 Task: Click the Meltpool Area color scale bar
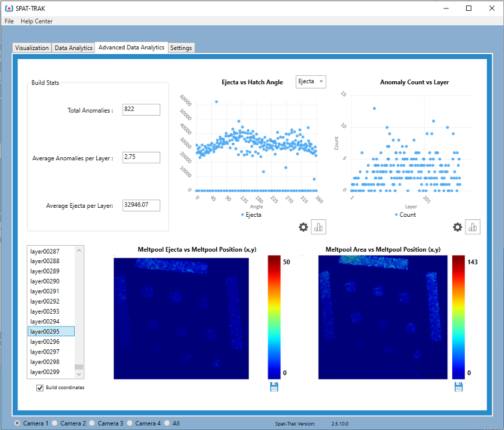coord(458,317)
